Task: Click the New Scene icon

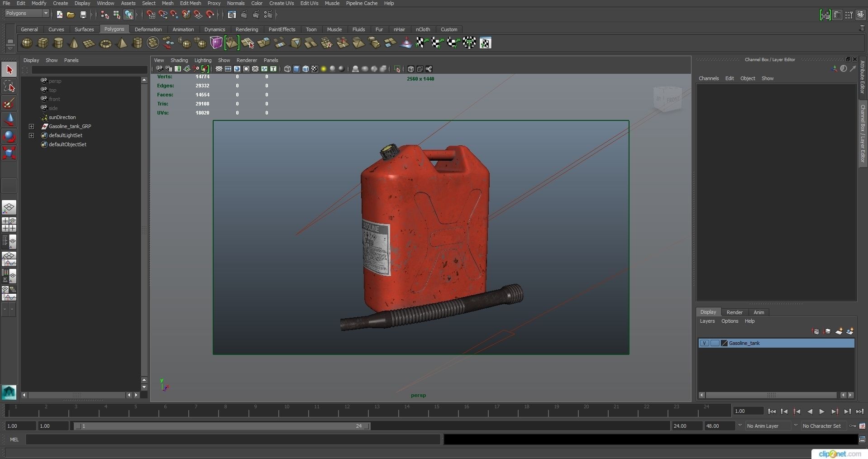Action: 59,14
